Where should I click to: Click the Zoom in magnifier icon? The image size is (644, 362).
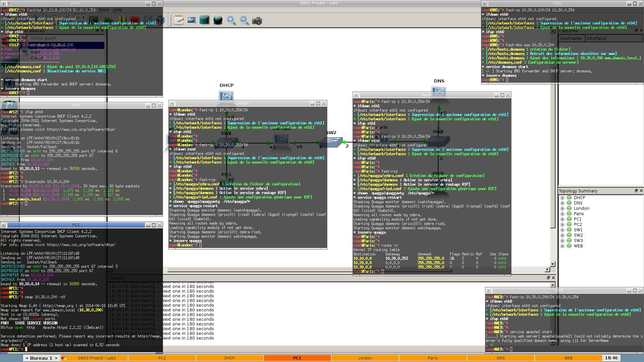231,20
